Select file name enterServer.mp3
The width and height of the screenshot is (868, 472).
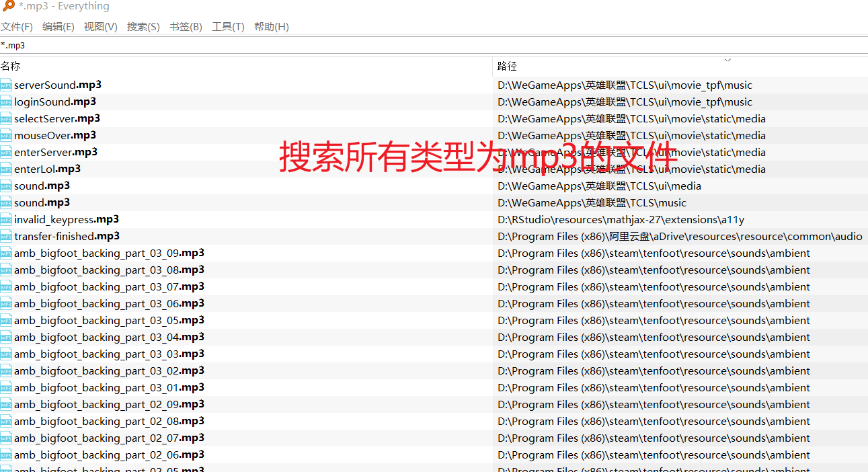[x=56, y=152]
